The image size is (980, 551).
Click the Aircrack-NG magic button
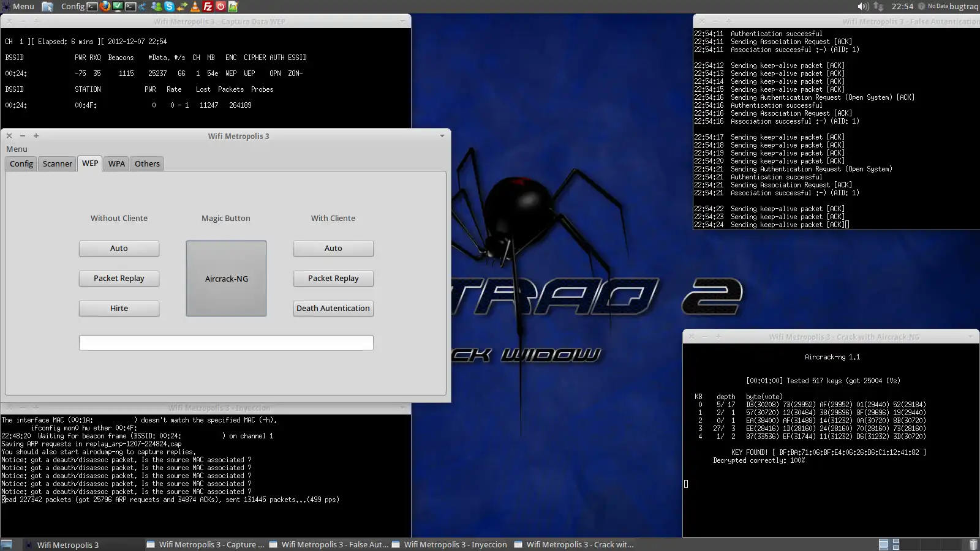pyautogui.click(x=226, y=279)
